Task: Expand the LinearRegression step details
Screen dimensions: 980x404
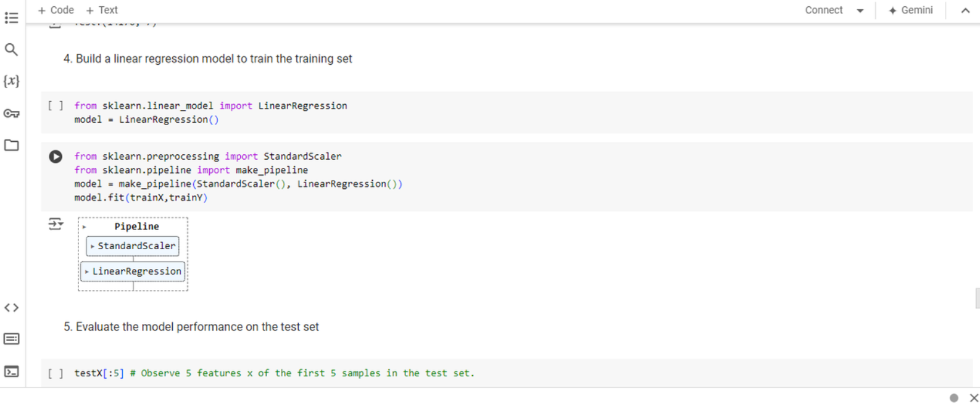Action: point(87,271)
